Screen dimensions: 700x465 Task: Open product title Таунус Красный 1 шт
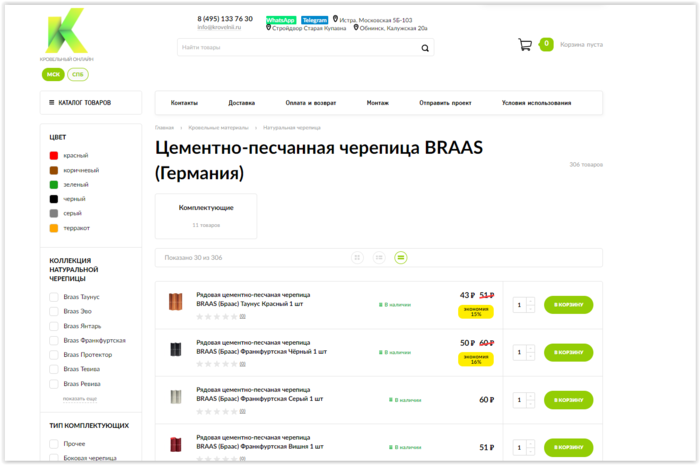253,299
